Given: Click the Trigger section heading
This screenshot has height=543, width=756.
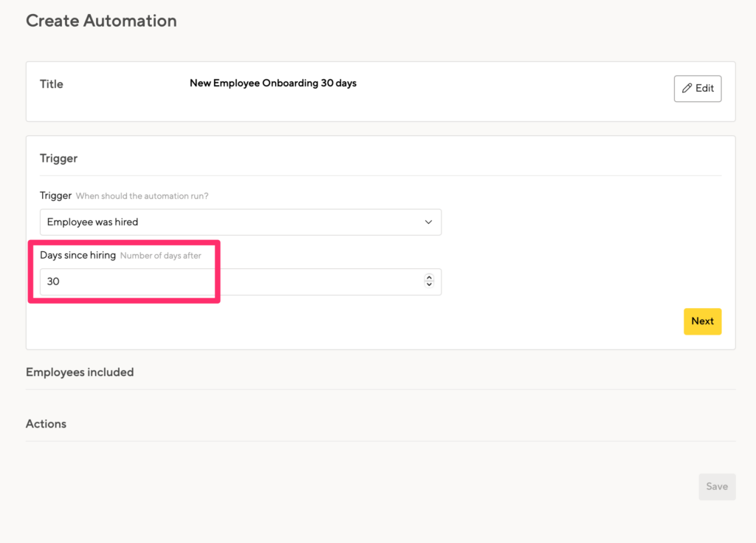Looking at the screenshot, I should [x=58, y=158].
